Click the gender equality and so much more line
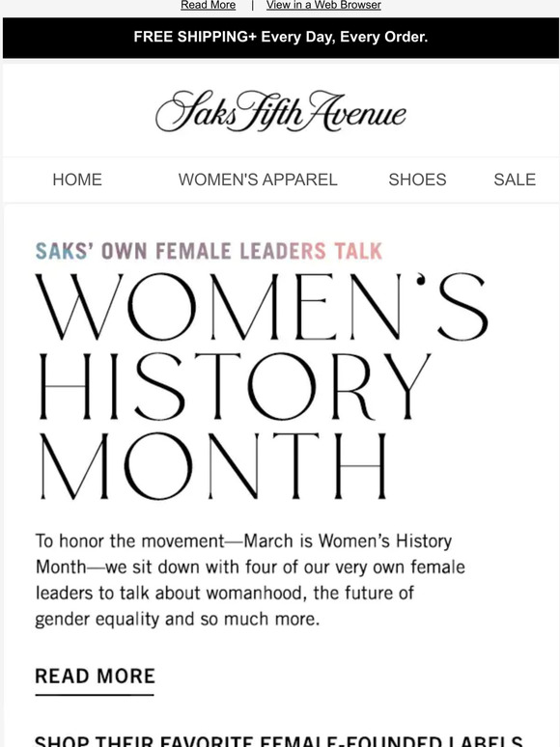Viewport: 560px width, 747px height. pyautogui.click(x=178, y=620)
